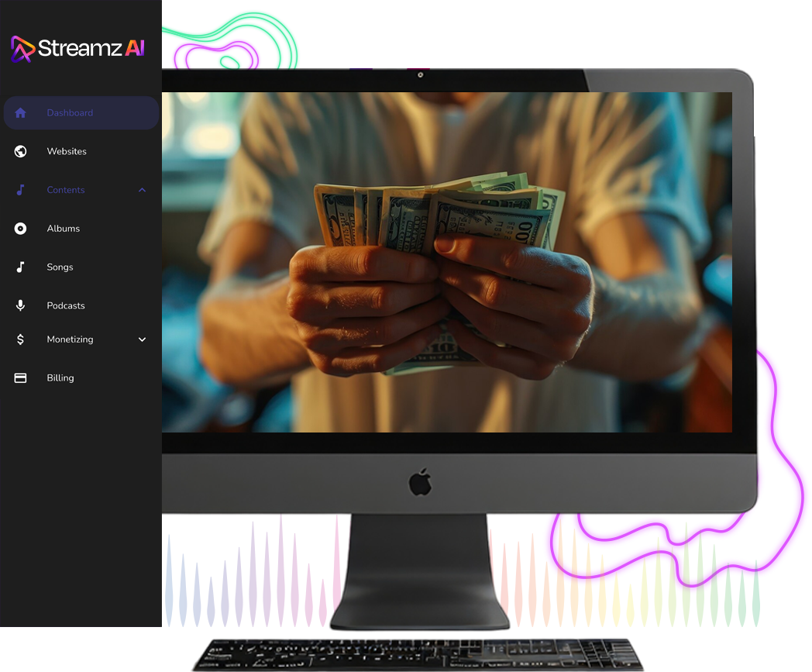Open the Dashboard menu item
The height and width of the screenshot is (672, 812).
coord(70,113)
